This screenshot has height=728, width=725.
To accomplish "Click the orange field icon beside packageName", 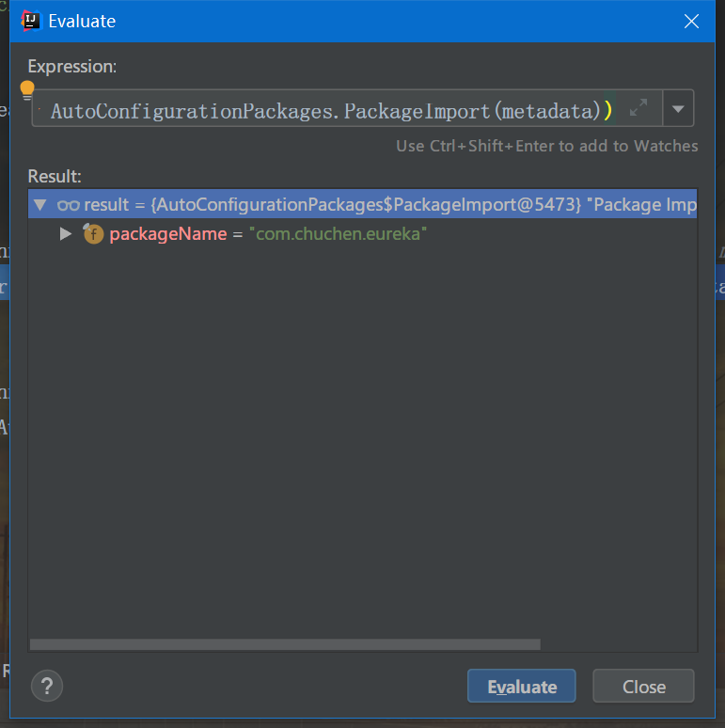I will (93, 234).
